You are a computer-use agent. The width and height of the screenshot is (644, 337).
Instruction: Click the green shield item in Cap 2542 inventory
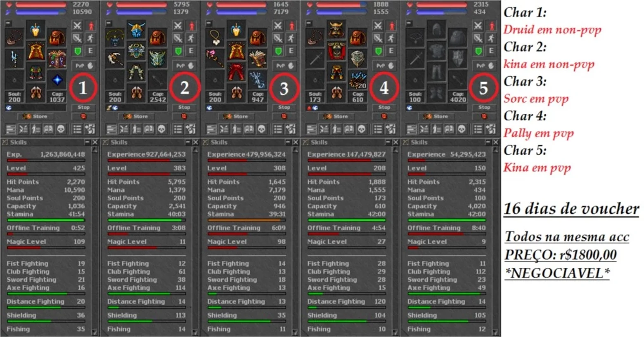click(x=158, y=59)
